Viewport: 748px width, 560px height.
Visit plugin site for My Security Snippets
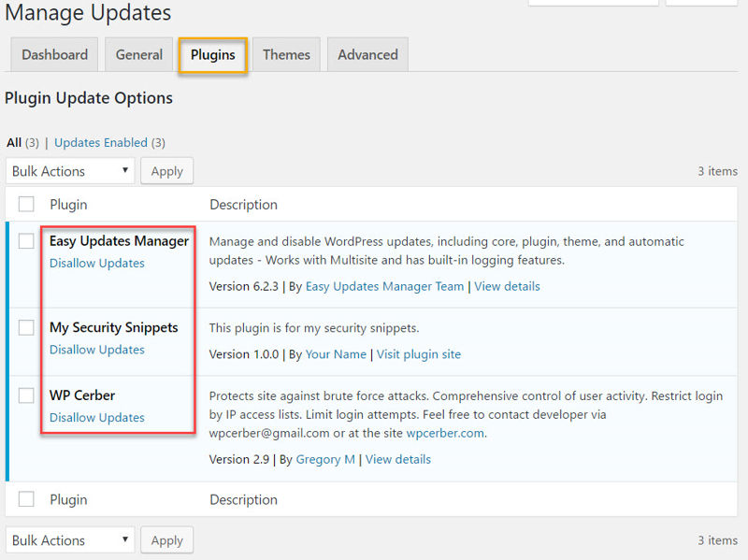coord(419,354)
